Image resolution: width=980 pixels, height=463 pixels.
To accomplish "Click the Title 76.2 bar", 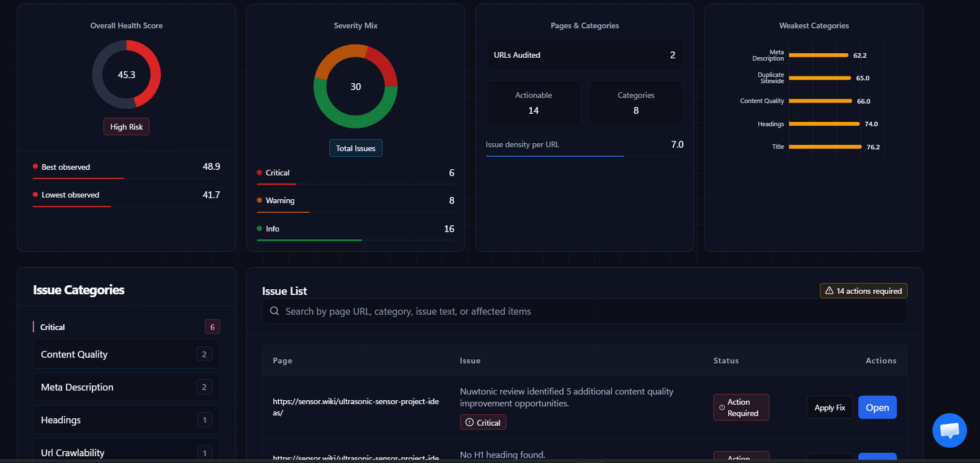I will (826, 147).
